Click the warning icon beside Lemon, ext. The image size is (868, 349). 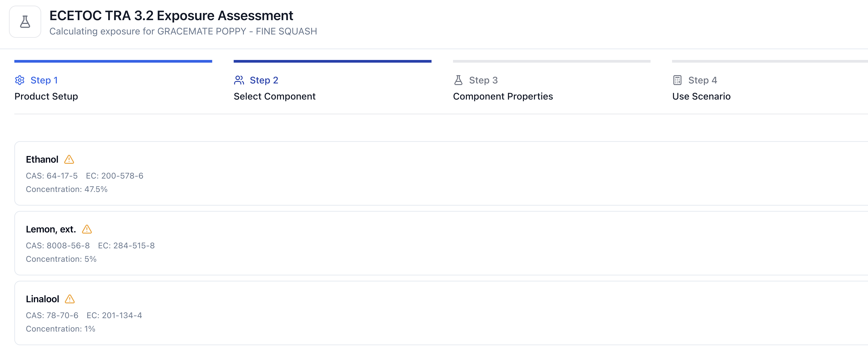point(87,229)
